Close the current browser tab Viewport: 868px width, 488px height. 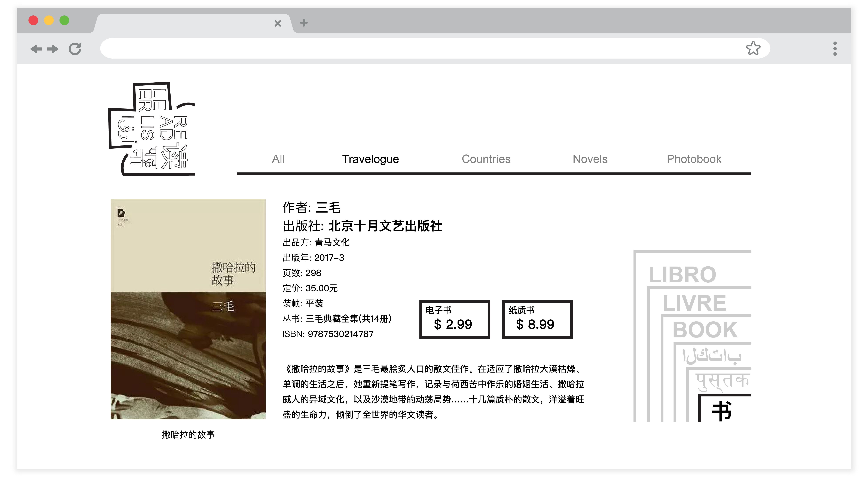[x=278, y=23]
